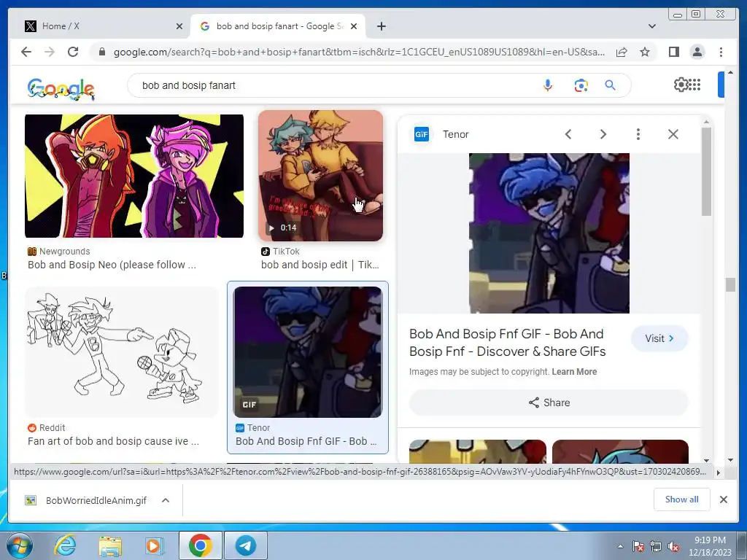This screenshot has width=747, height=560.
Task: Launch Internet Explorer from taskbar
Action: [x=65, y=545]
